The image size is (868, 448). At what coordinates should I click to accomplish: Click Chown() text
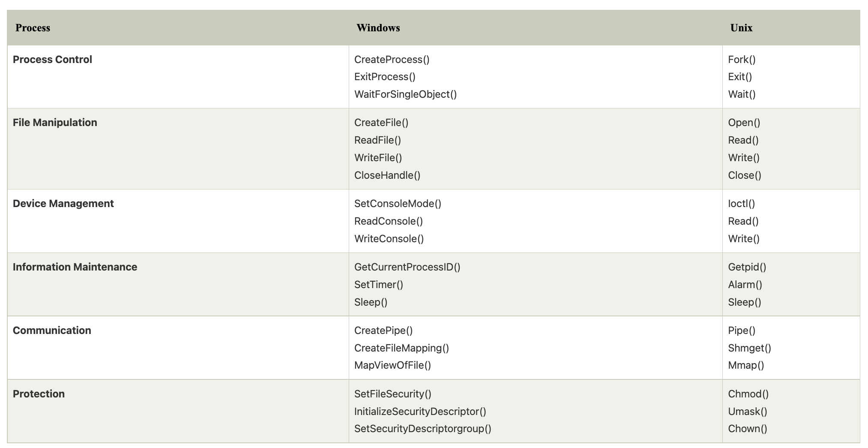click(748, 429)
